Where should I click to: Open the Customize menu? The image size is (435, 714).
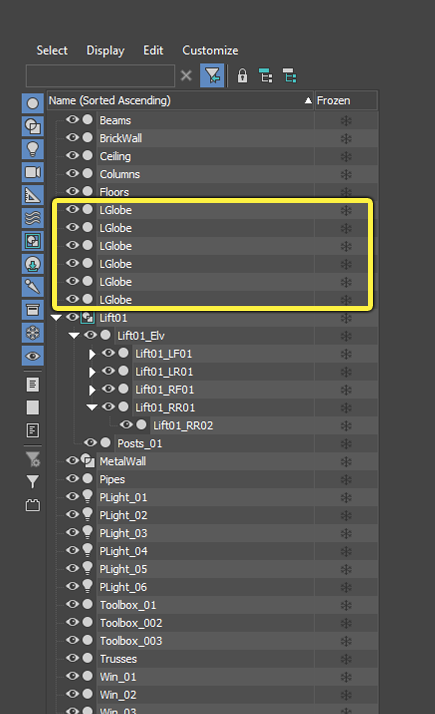pyautogui.click(x=210, y=51)
